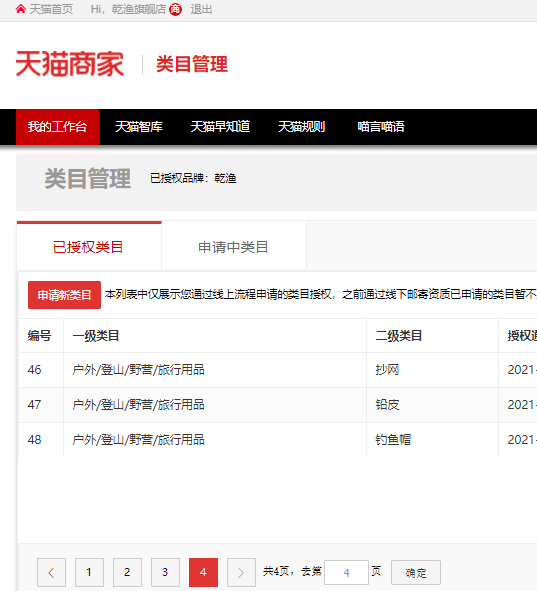Switch to the 申请中类目 tab
The height and width of the screenshot is (591, 537).
click(234, 247)
